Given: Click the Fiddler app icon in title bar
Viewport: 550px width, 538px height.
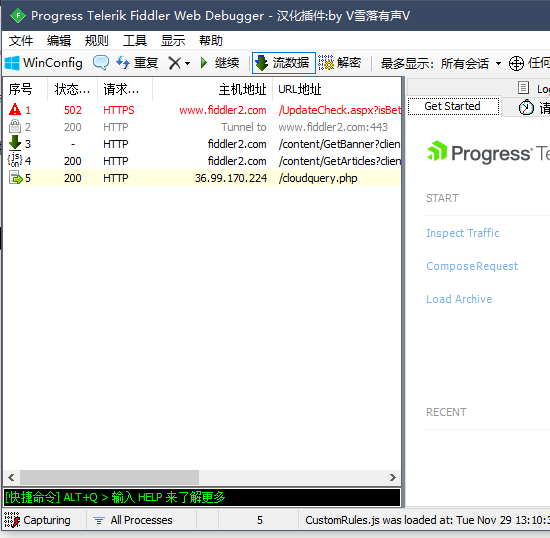Looking at the screenshot, I should (18, 15).
